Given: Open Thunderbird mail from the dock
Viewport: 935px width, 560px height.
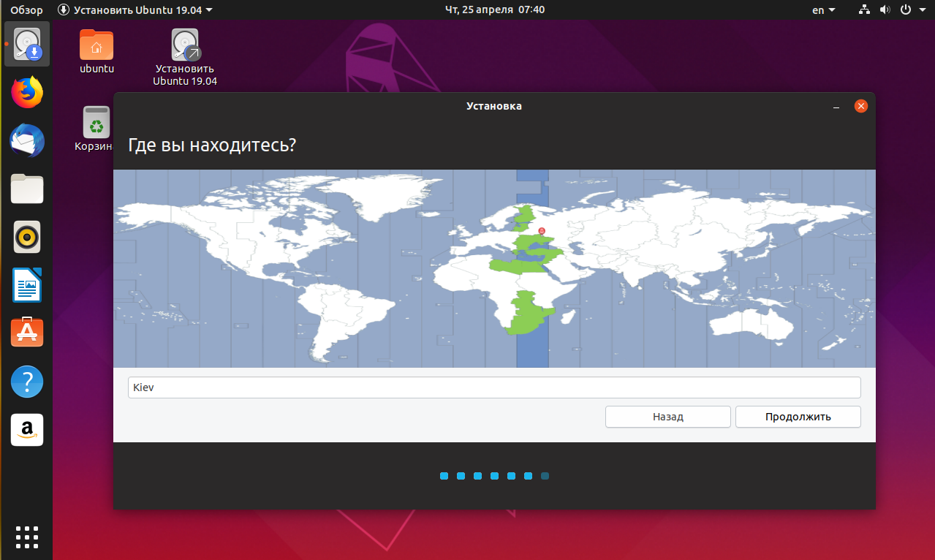Looking at the screenshot, I should (27, 140).
